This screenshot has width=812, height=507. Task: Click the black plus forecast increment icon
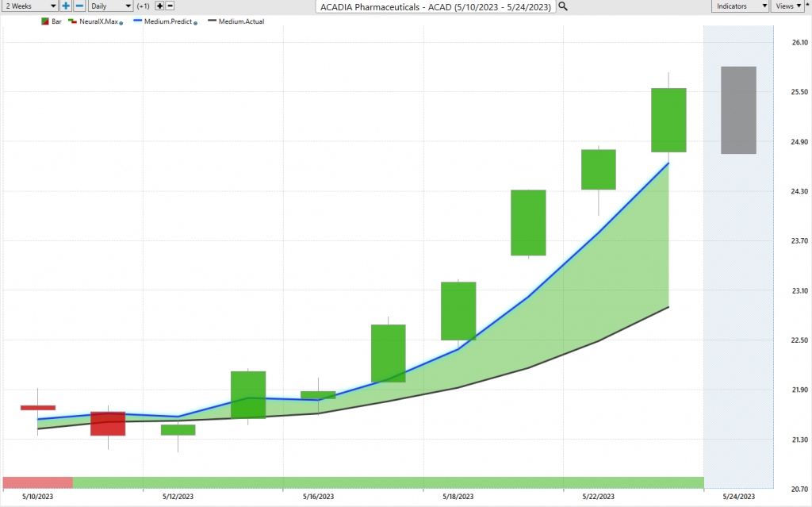pyautogui.click(x=159, y=6)
